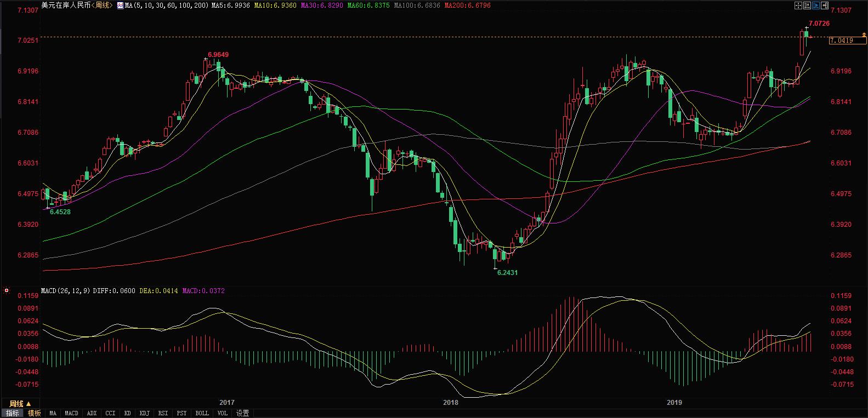The width and height of the screenshot is (868, 418).
Task: Click the MACD(26,12,9) parameter label
Action: coord(66,291)
